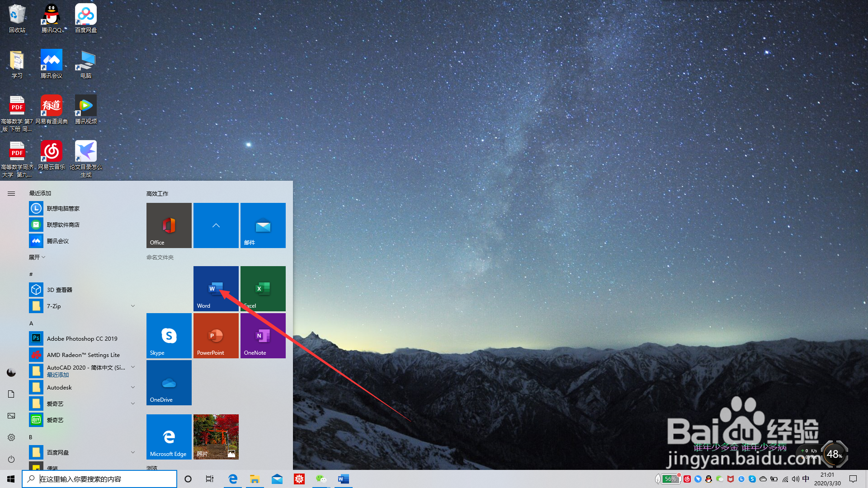
Task: Launch Excel from the Start tiles
Action: click(x=263, y=288)
